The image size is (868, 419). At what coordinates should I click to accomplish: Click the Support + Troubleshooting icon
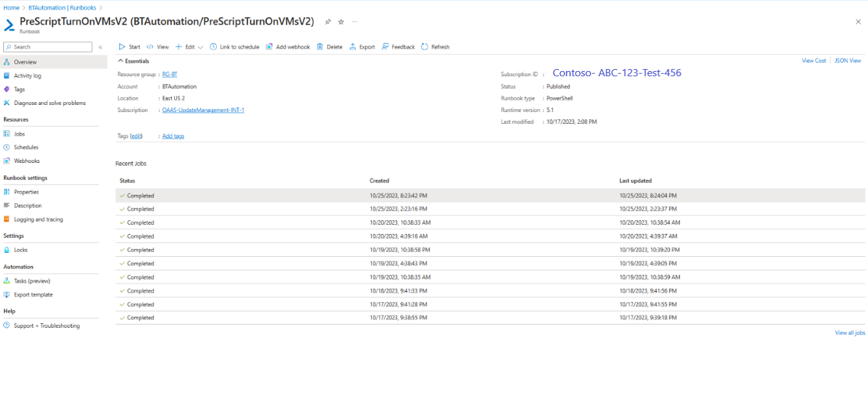pyautogui.click(x=7, y=325)
